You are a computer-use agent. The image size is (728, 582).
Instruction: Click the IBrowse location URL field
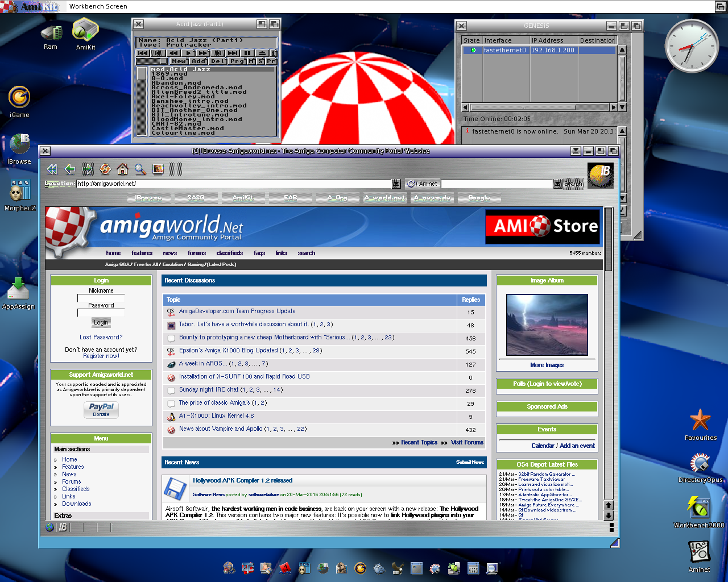(x=234, y=184)
